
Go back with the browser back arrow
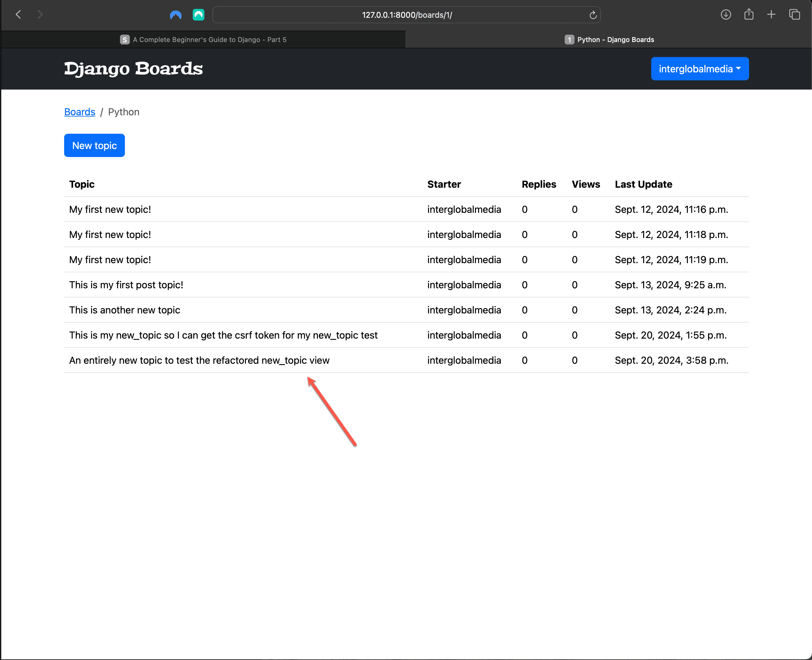pyautogui.click(x=18, y=14)
